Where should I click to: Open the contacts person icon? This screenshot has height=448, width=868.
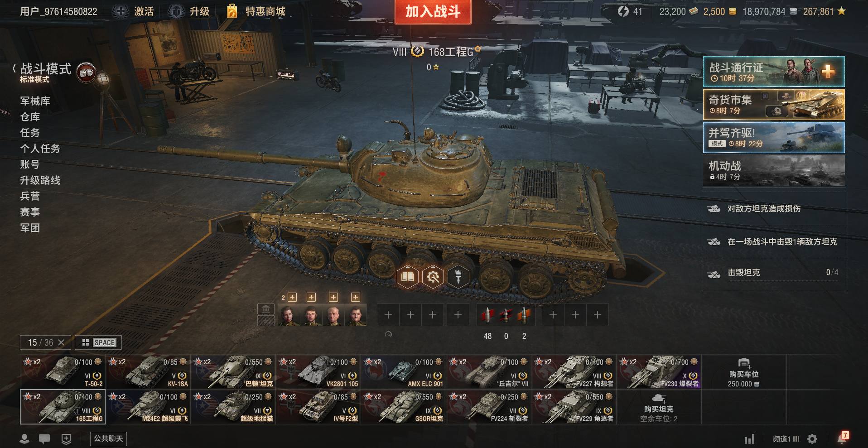pos(24,438)
